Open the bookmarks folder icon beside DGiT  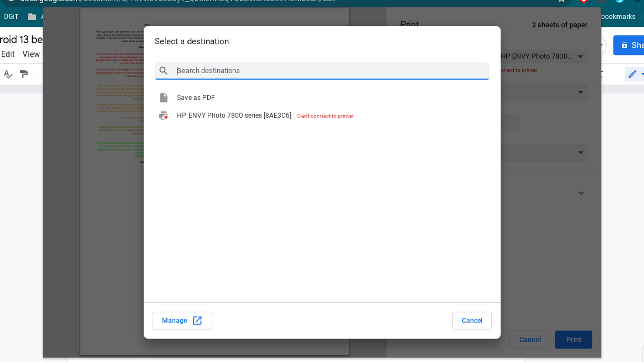tap(32, 17)
